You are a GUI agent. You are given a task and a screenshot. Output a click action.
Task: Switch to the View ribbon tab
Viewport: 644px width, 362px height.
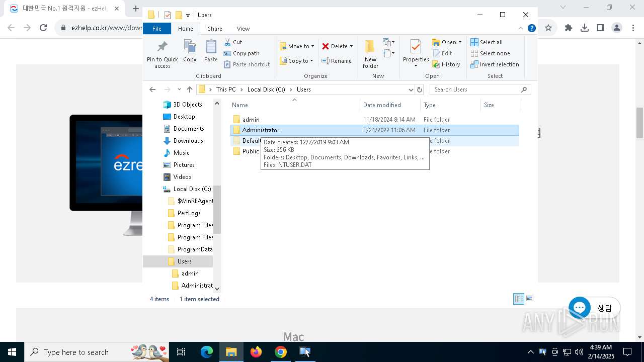tap(243, 29)
